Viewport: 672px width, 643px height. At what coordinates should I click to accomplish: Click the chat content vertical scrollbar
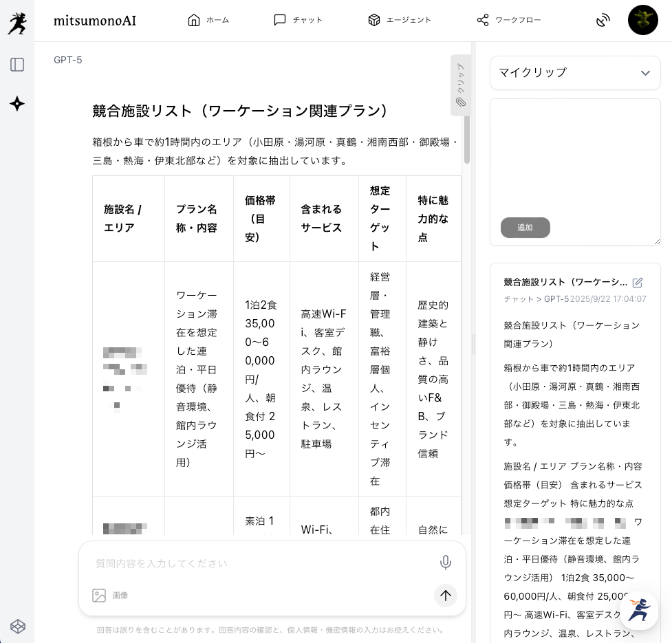(467, 138)
